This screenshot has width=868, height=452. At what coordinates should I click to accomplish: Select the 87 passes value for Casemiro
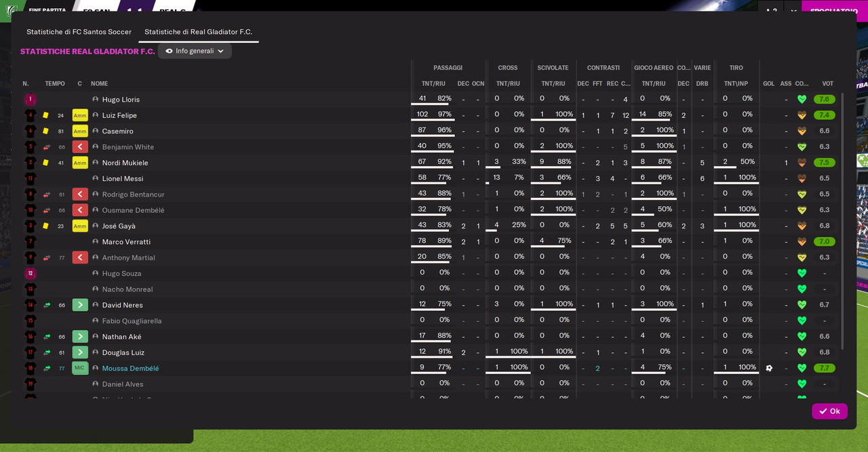(422, 130)
